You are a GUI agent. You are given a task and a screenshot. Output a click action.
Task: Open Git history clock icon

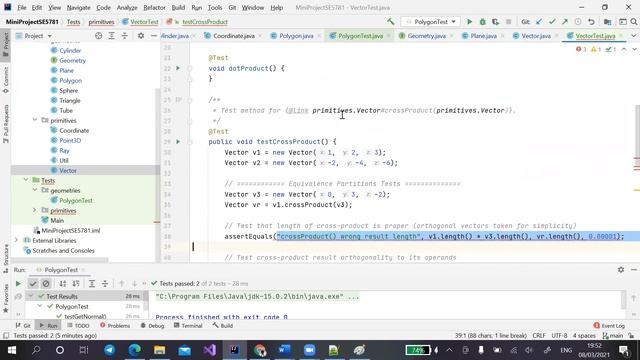pos(578,22)
